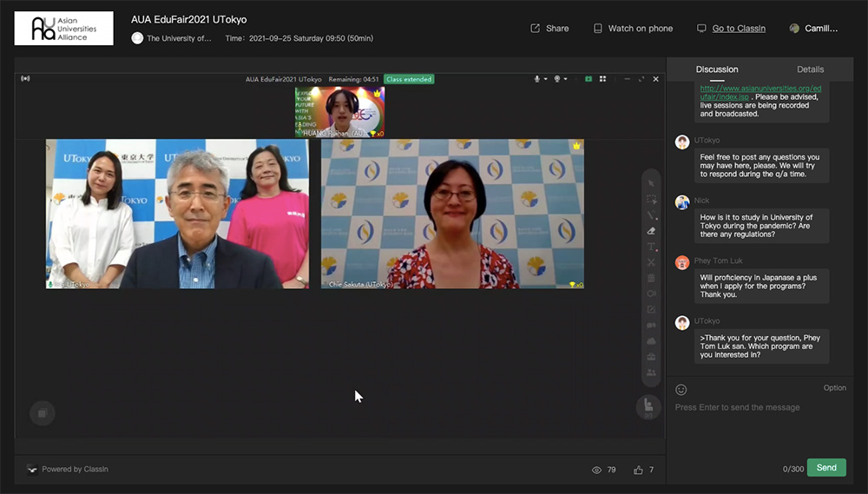This screenshot has width=868, height=494.
Task: Click the round window button bottom-left of classroom
Action: coord(42,413)
